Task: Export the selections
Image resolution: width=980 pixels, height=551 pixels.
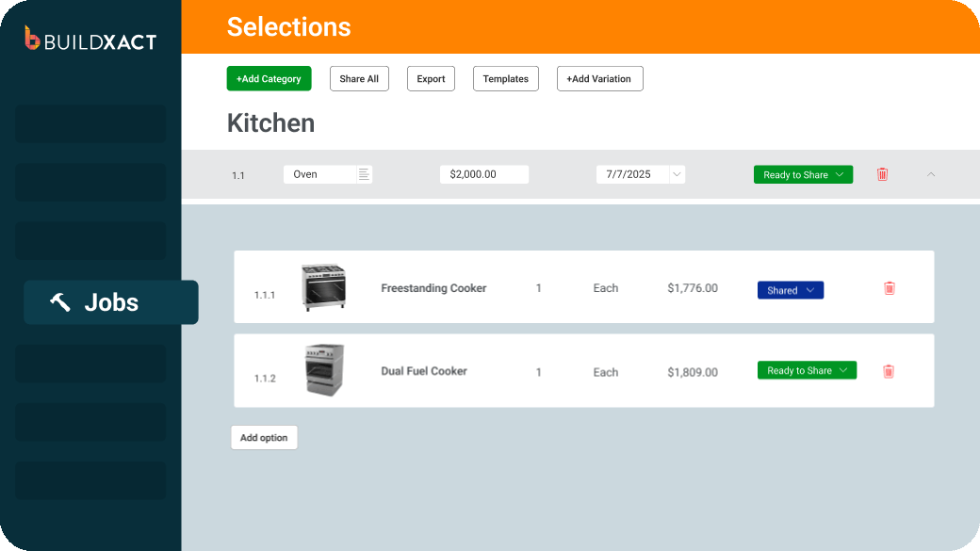Action: [431, 78]
